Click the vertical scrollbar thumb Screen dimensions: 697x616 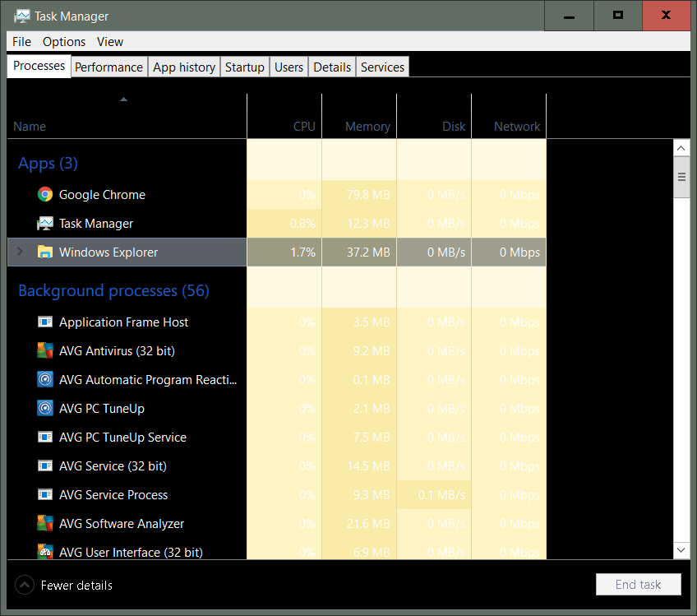tap(681, 177)
